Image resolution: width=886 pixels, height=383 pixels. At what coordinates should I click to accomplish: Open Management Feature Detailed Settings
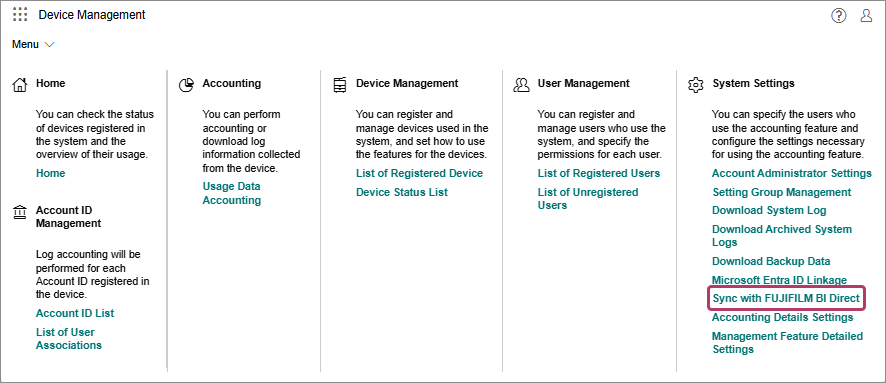[787, 343]
